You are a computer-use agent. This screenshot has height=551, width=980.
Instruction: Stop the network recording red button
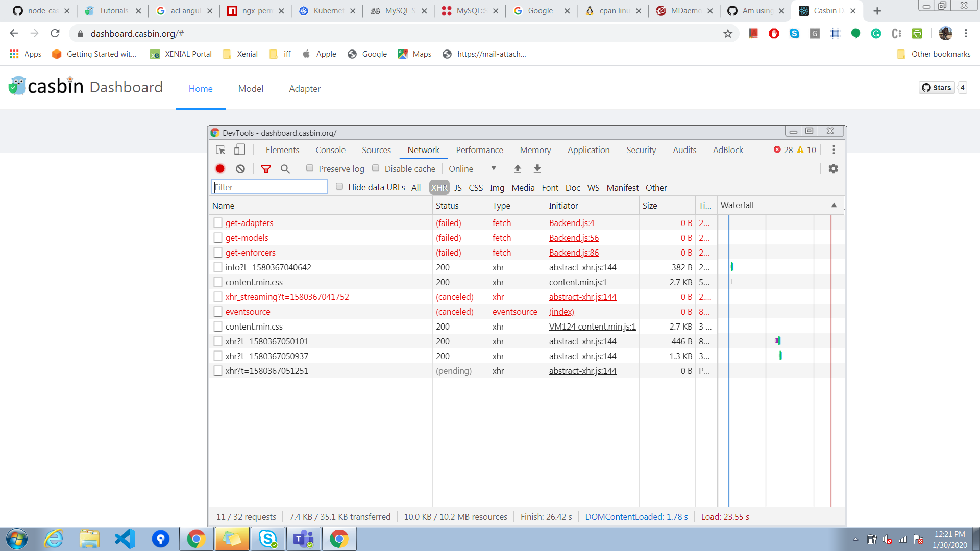point(220,168)
